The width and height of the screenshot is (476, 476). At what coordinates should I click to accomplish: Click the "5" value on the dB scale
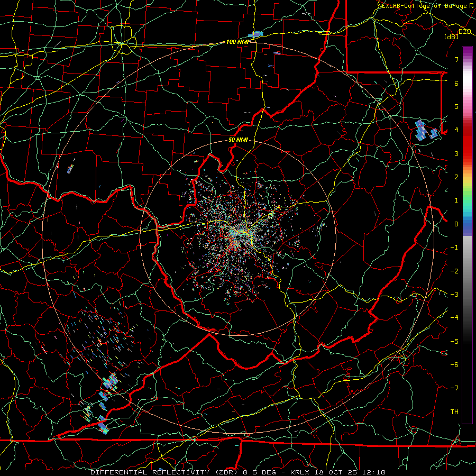pos(456,106)
